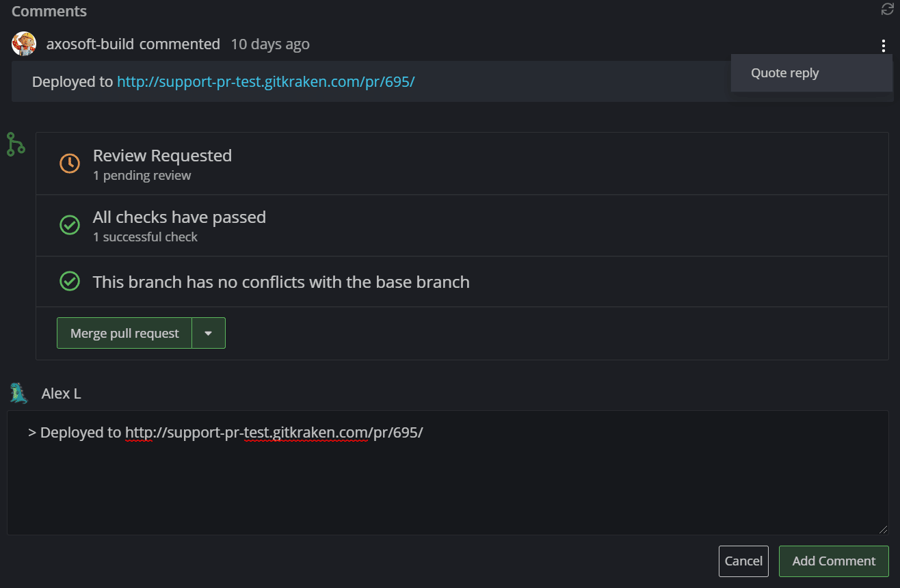Select Quote reply from the menu

point(784,72)
